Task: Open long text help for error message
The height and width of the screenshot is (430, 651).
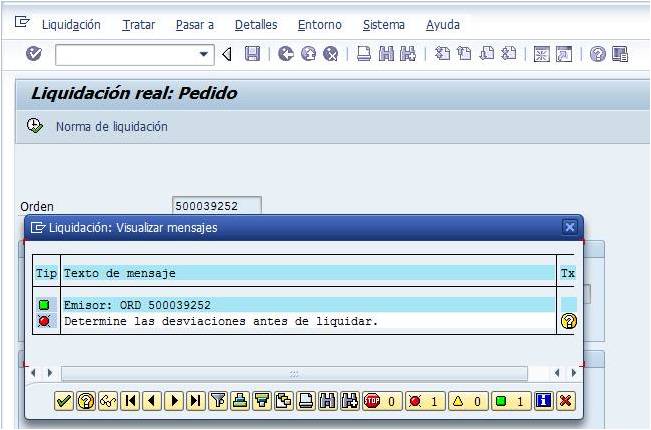Action: click(x=568, y=321)
